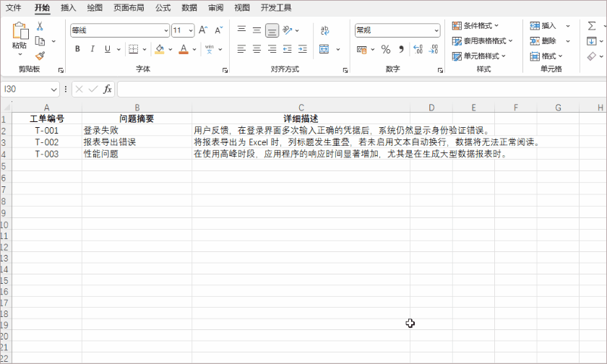Toggle Bottom Align for cells

tap(272, 30)
